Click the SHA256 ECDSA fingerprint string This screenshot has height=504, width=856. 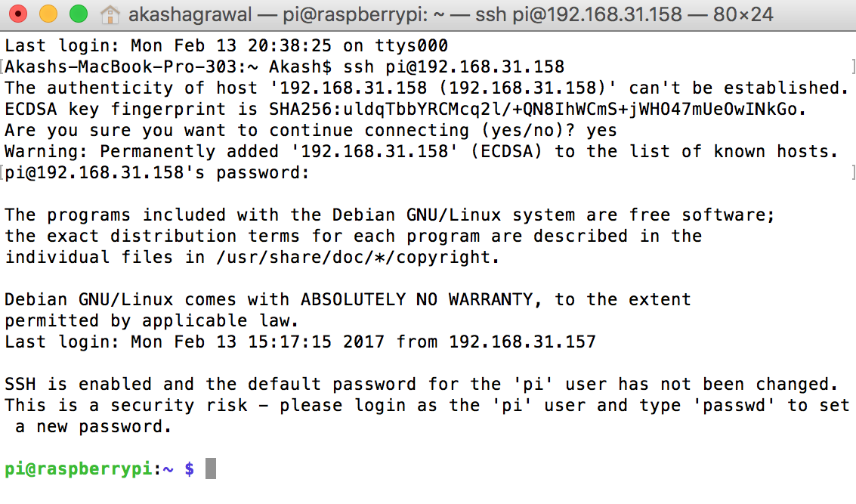(x=533, y=110)
